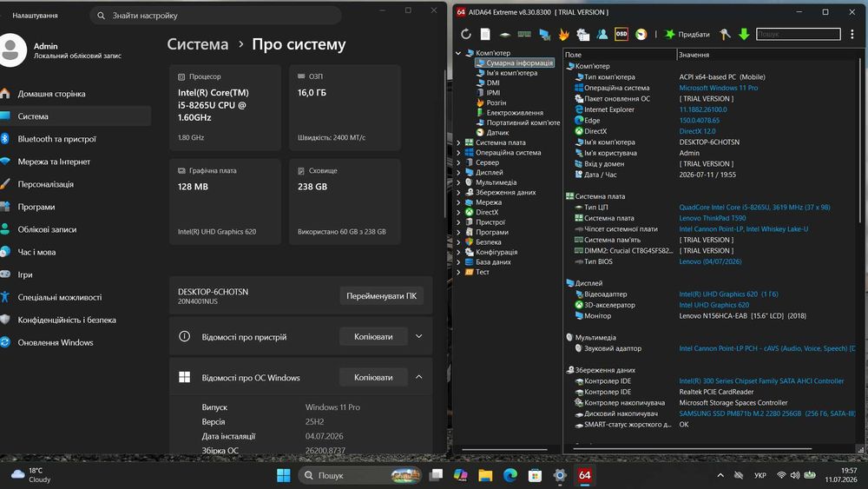Focus the Пошук search field in AIDA64
Screen dimensions: 868x489
coord(799,35)
